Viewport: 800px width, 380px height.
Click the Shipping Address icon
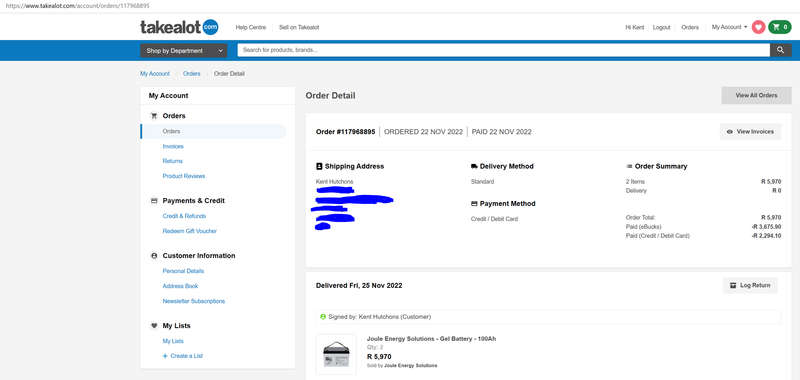[x=319, y=166]
